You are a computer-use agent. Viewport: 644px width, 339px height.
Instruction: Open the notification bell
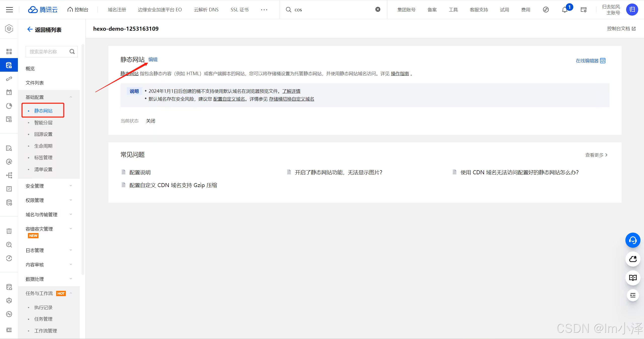coord(565,10)
